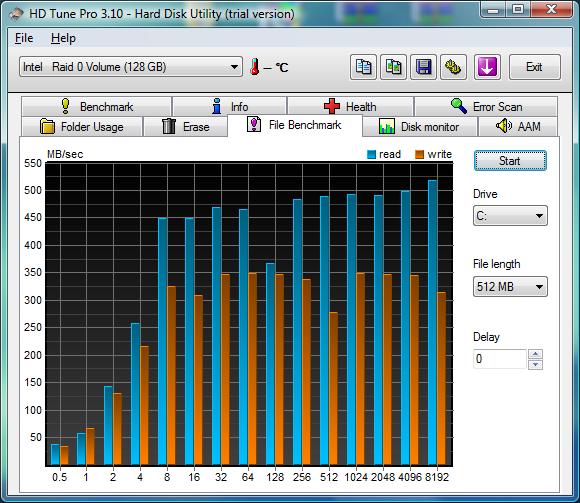Open the Erase tab
580x503 pixels.
185,127
